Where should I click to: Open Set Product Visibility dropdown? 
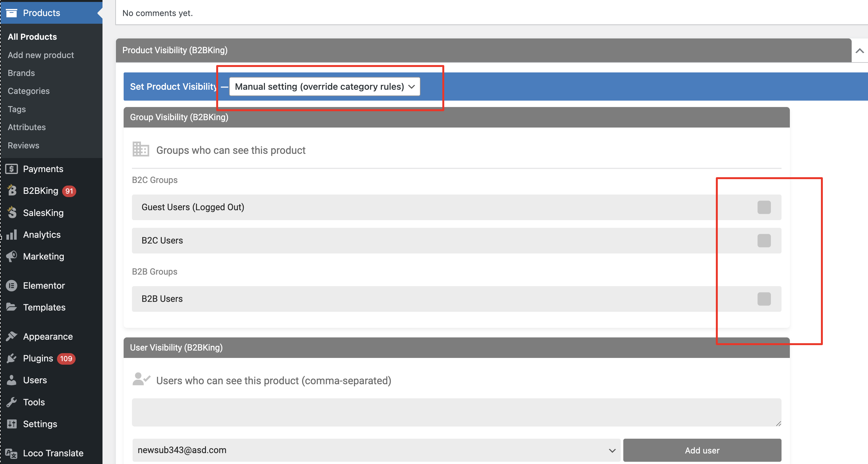[x=324, y=87]
